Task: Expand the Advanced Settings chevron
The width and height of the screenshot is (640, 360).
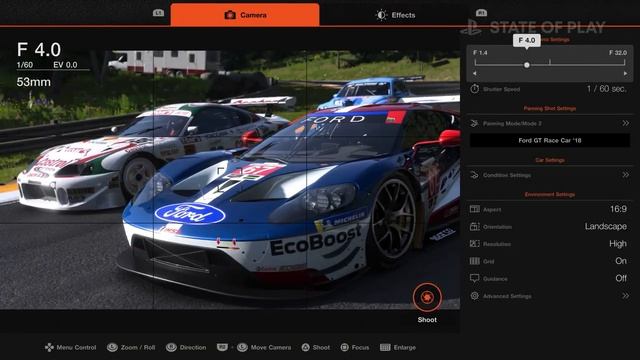Action: coord(625,296)
